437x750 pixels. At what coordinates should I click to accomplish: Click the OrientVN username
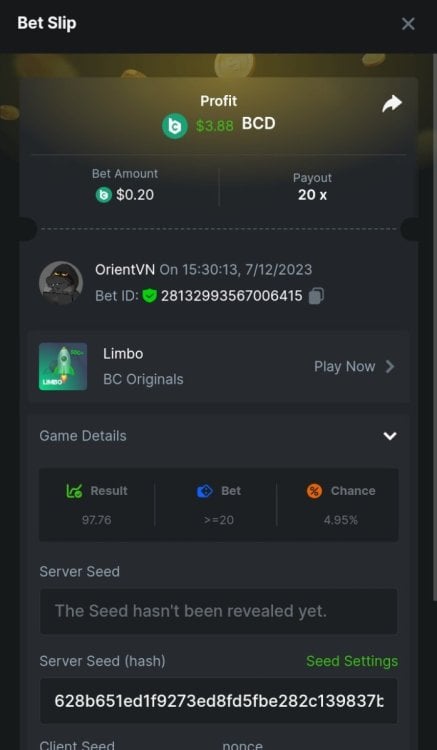click(125, 269)
